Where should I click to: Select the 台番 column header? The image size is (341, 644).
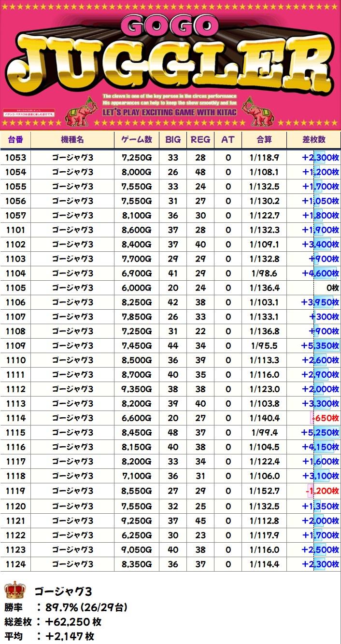[15, 139]
